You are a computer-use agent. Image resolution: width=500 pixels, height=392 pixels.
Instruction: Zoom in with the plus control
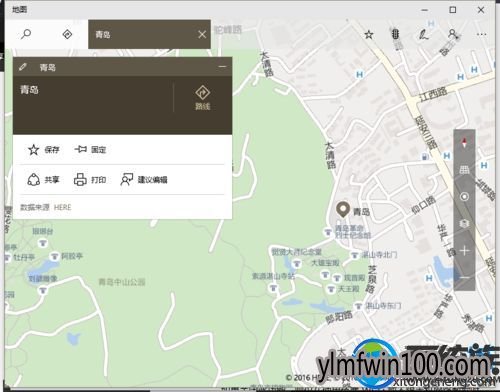pyautogui.click(x=464, y=251)
